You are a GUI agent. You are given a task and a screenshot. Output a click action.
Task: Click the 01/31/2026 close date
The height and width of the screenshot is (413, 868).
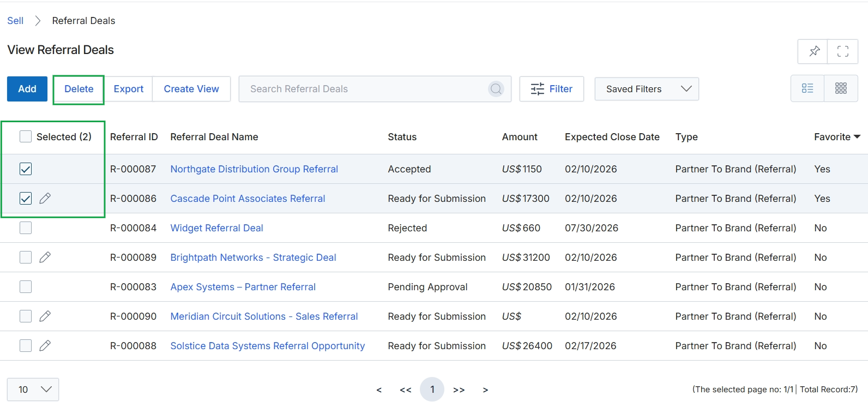click(x=590, y=287)
